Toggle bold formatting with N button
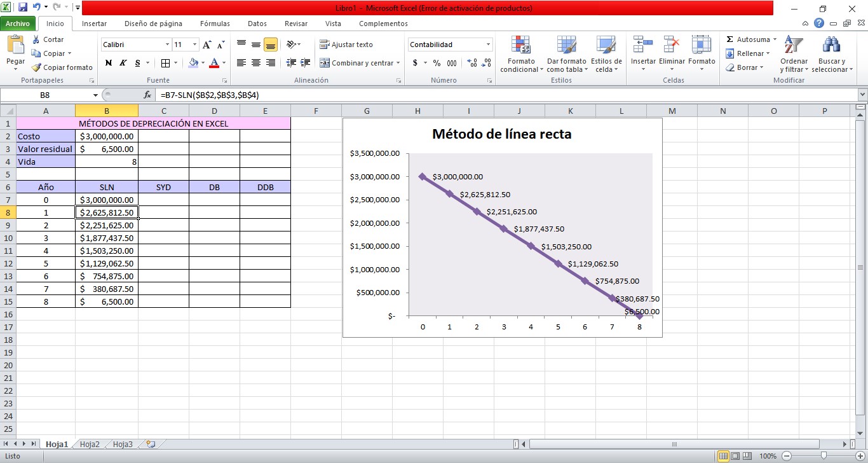 [x=108, y=63]
